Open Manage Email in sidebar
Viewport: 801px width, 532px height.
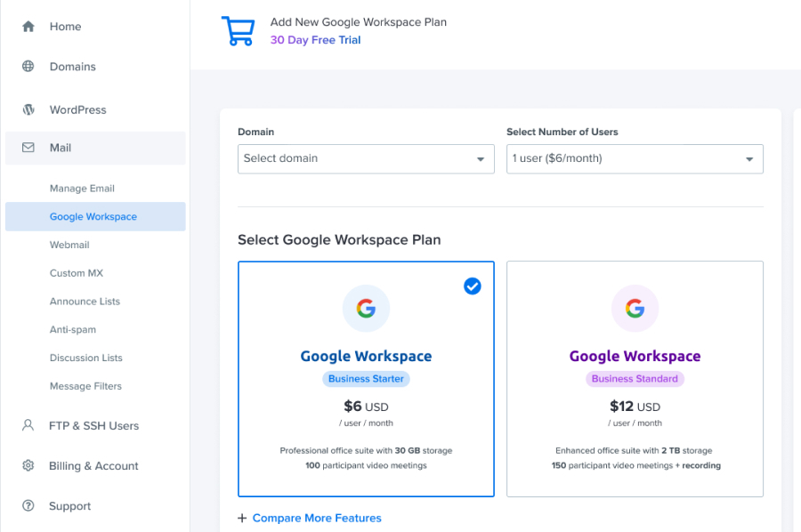(x=82, y=189)
